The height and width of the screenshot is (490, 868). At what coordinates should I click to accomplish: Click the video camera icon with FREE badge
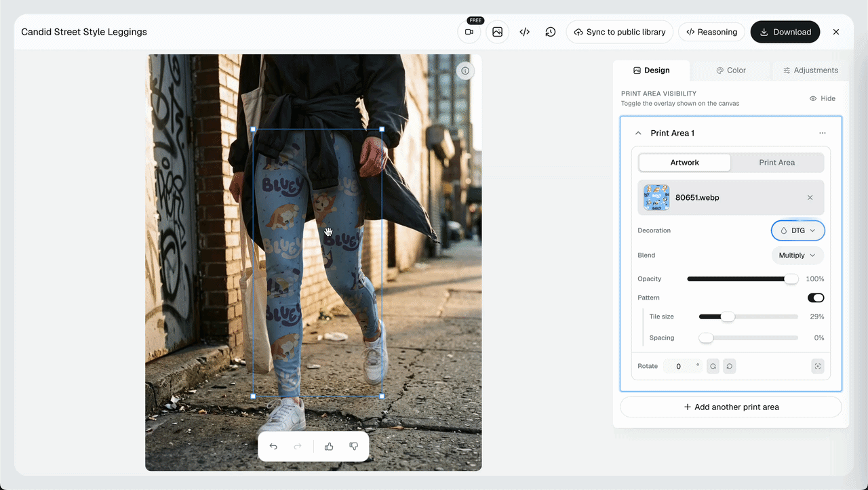point(469,32)
